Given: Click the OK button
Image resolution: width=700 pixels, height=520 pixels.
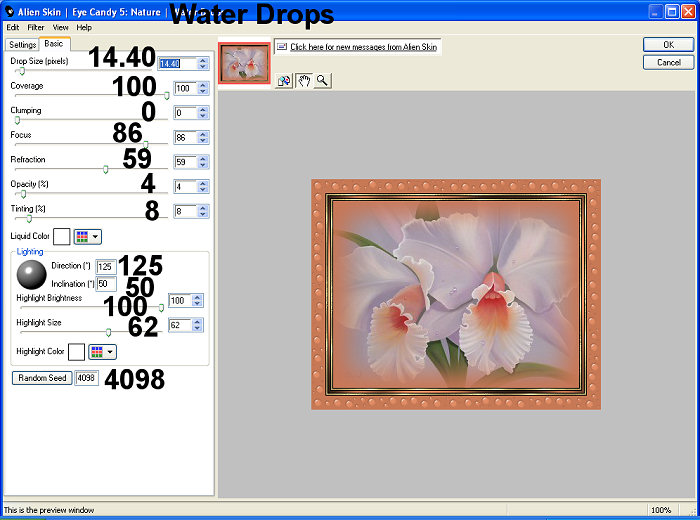Looking at the screenshot, I should click(668, 45).
